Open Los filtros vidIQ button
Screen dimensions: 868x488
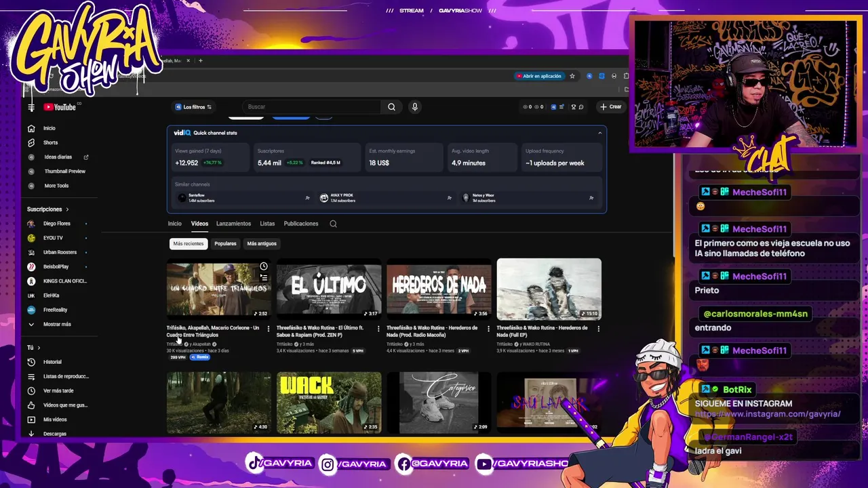point(193,107)
